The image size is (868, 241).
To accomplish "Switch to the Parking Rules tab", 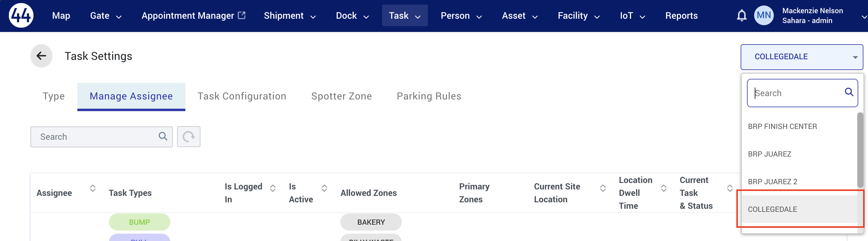I will click(428, 96).
